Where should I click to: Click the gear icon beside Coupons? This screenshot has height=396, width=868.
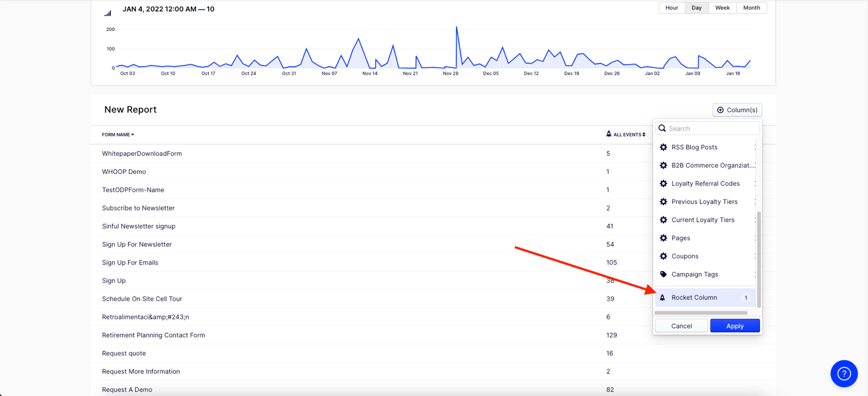point(663,257)
